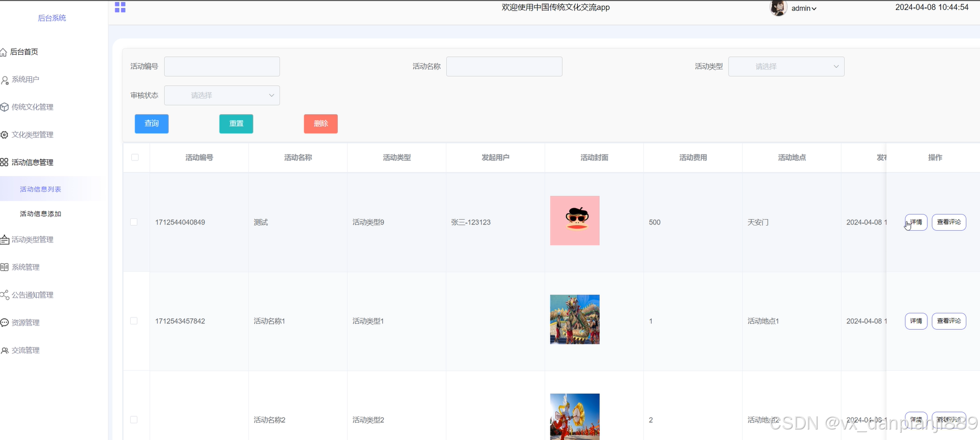This screenshot has width=980, height=440.
Task: Focus the 活动编号 input field
Action: pyautogui.click(x=222, y=66)
